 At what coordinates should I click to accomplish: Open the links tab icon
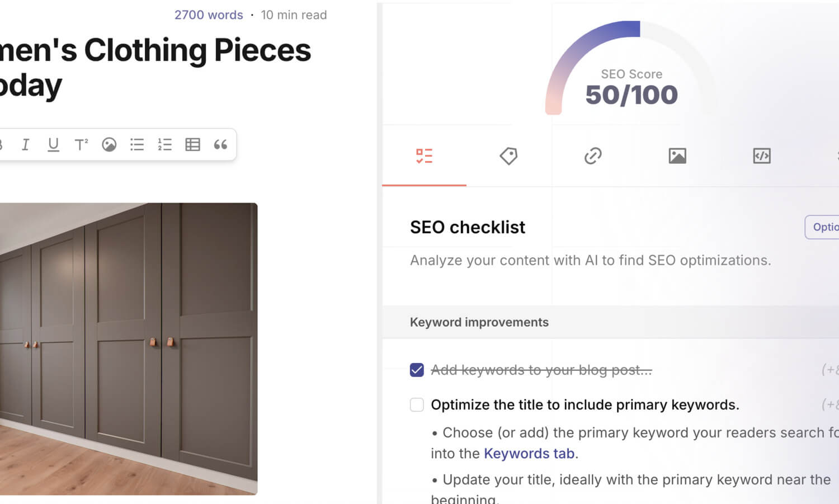click(593, 156)
